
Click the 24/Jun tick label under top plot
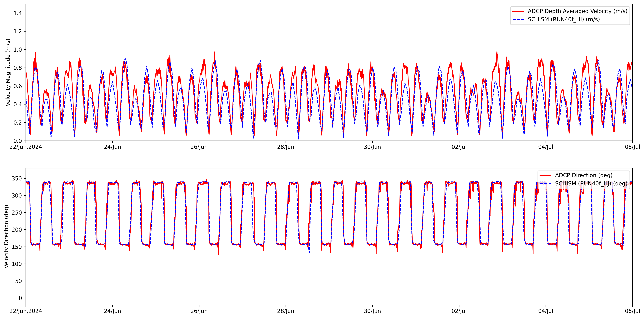coord(112,147)
